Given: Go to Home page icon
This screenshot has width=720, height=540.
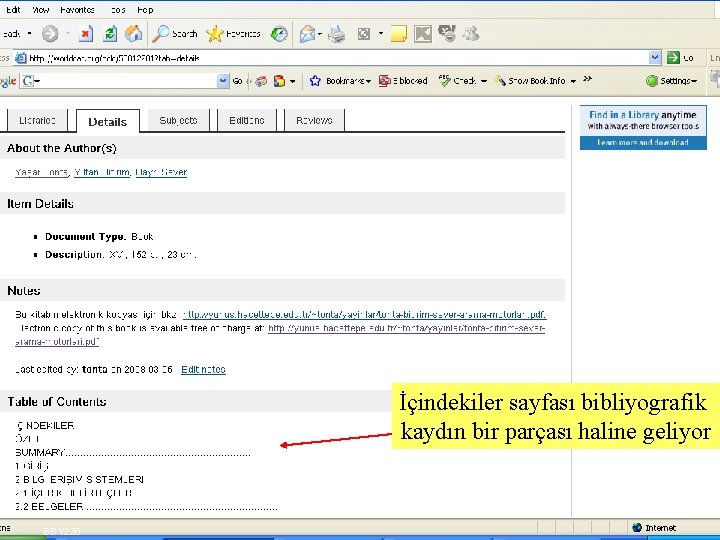Looking at the screenshot, I should [x=133, y=34].
